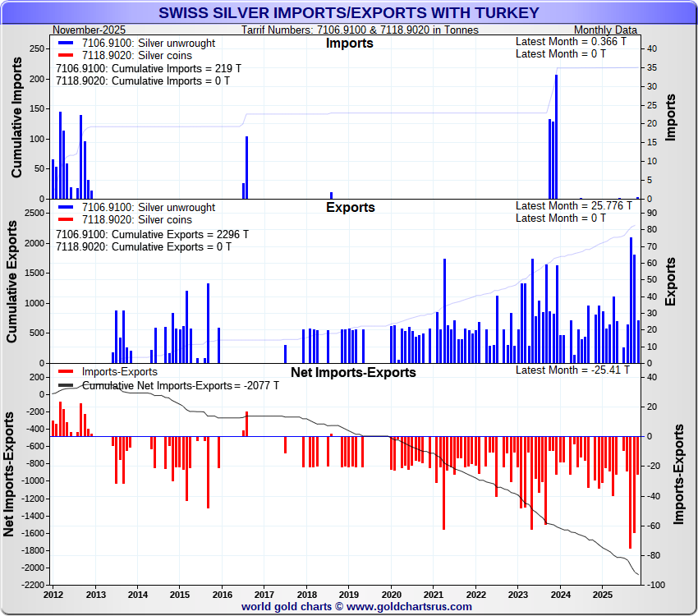Click the red legend swatch for Silver coins in Exports
The height and width of the screenshot is (616, 698).
pyautogui.click(x=66, y=220)
